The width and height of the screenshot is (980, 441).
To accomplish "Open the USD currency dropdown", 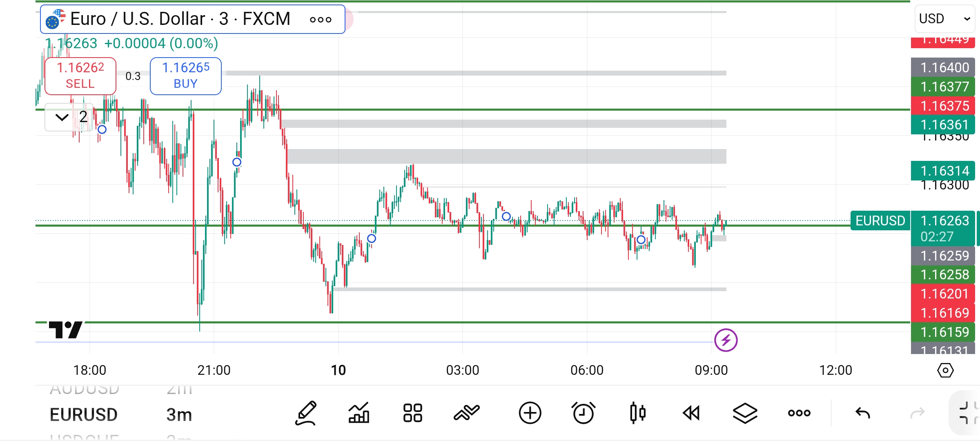I will (x=944, y=19).
